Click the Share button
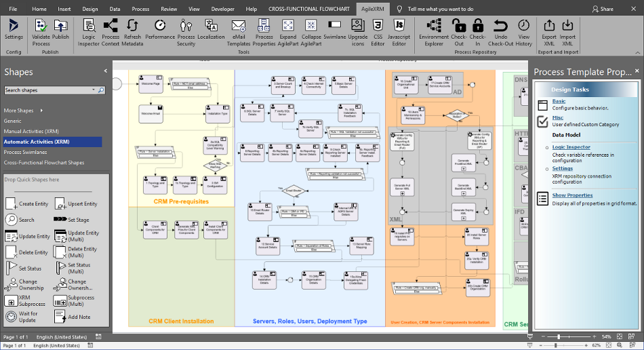Screen dimensions: 644x350 (603, 9)
